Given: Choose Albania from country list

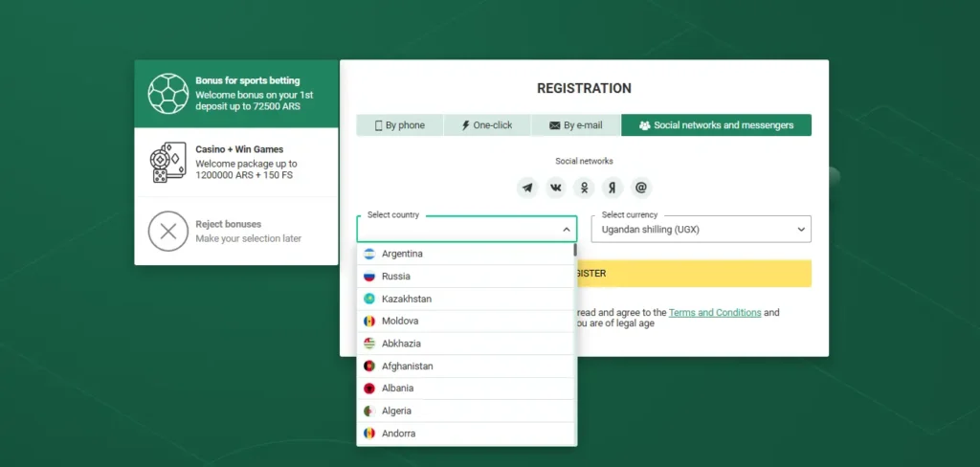Looking at the screenshot, I should pyautogui.click(x=465, y=389).
